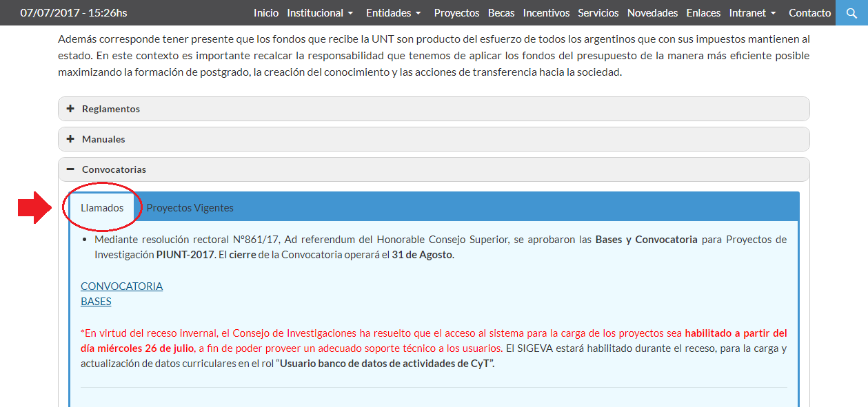Click the text Usuario banco de datos de actividades
Screen dimensions: 868x407
click(387, 364)
